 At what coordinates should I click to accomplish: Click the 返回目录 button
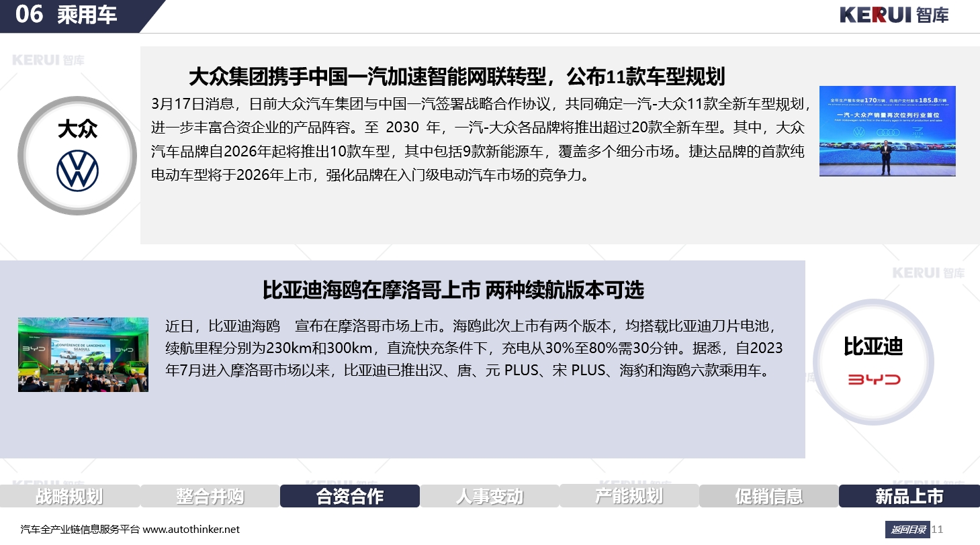click(908, 530)
